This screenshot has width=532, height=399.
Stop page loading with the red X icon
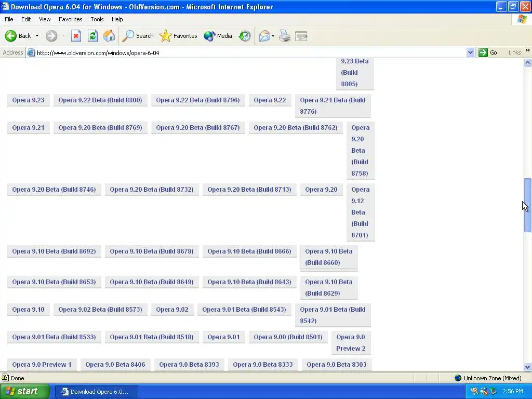76,36
